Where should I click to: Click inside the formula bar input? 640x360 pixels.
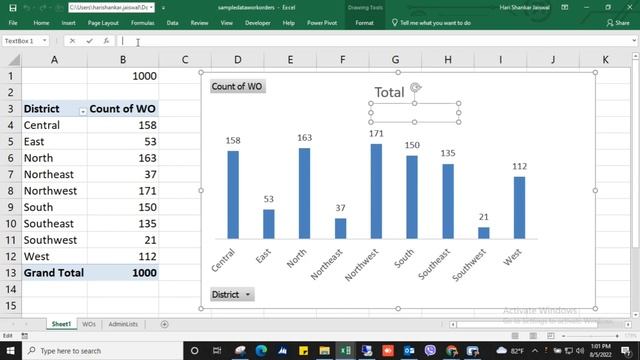pyautogui.click(x=373, y=41)
